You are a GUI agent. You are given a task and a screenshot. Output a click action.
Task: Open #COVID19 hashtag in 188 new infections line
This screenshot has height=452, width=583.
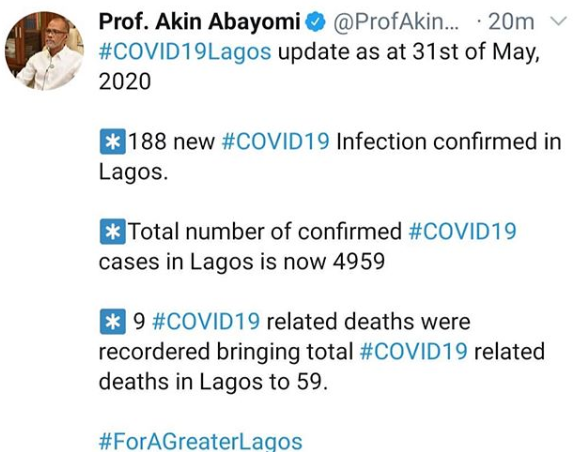coord(276,142)
